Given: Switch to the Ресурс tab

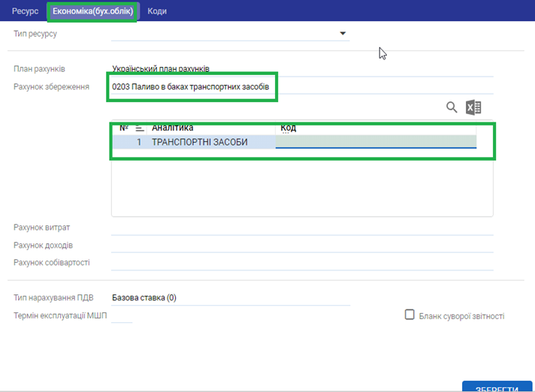Looking at the screenshot, I should point(25,11).
